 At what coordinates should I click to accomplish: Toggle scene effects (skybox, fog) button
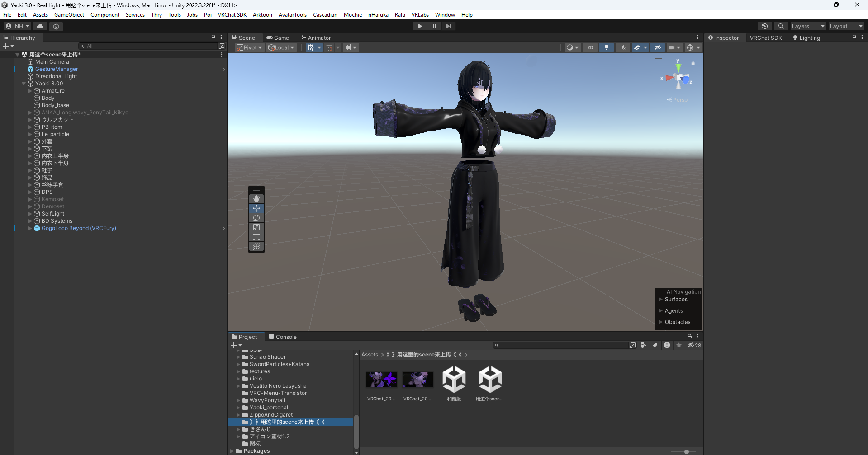point(637,47)
